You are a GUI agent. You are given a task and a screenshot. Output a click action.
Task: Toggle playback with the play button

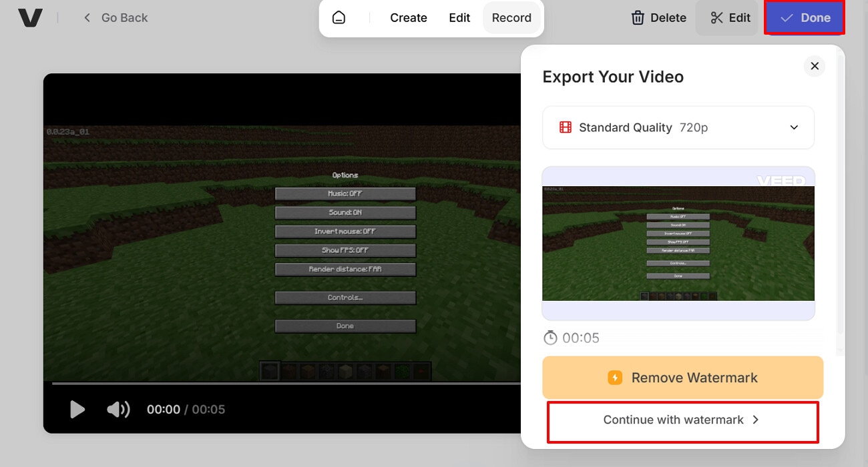77,409
